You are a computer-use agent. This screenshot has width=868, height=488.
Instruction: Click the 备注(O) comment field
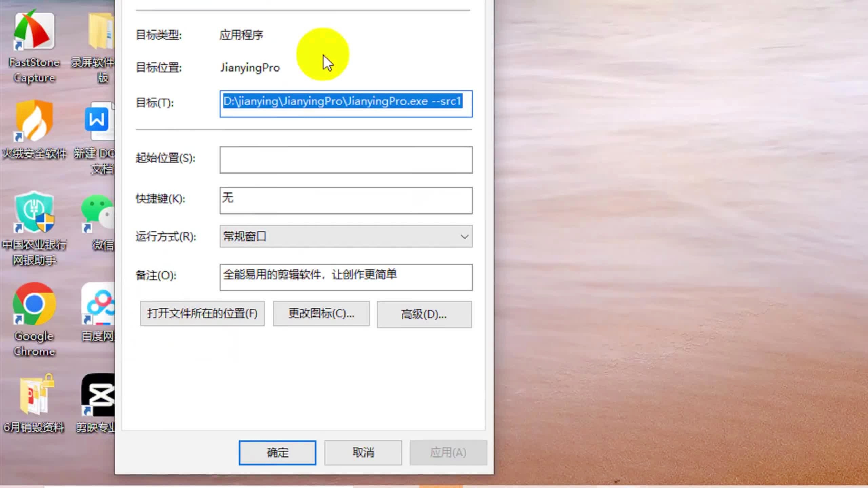346,277
